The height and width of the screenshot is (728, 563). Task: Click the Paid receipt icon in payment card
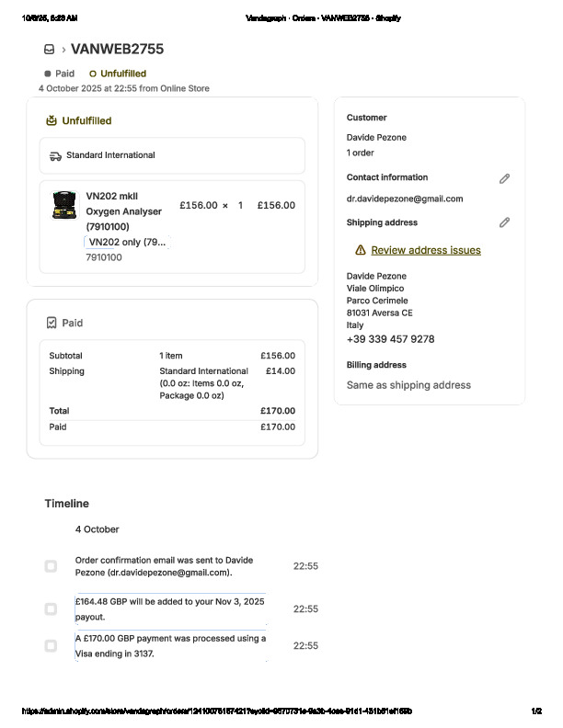click(x=52, y=323)
